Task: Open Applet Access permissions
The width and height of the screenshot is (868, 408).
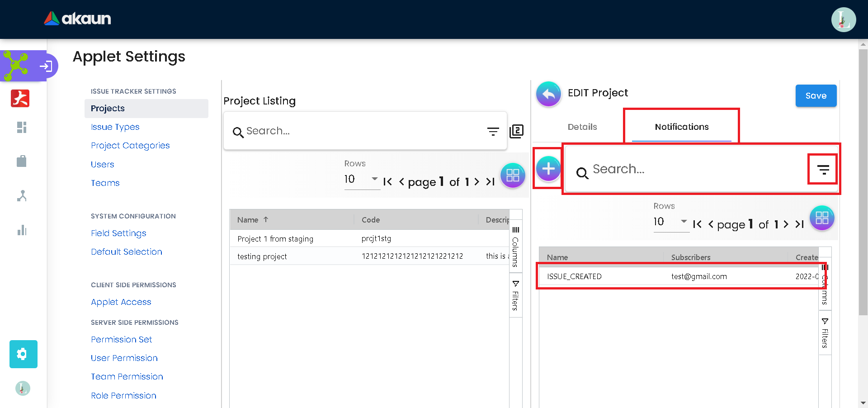Action: (x=121, y=302)
